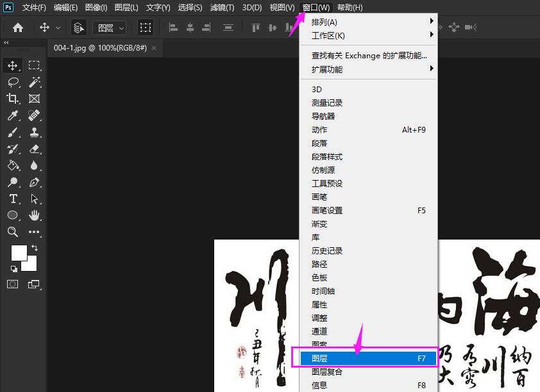Open the 图层 auto-select dropdown
Viewport: 540px width, 392px height.
click(x=110, y=28)
